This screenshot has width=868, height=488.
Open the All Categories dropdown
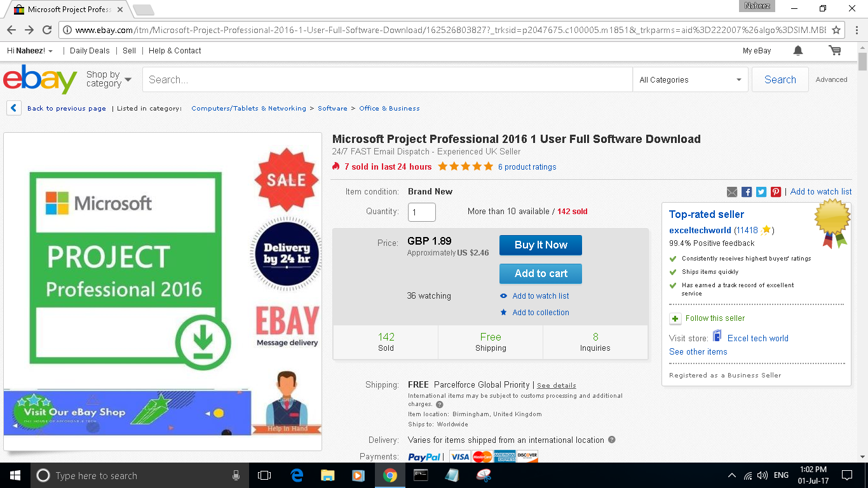pyautogui.click(x=692, y=79)
